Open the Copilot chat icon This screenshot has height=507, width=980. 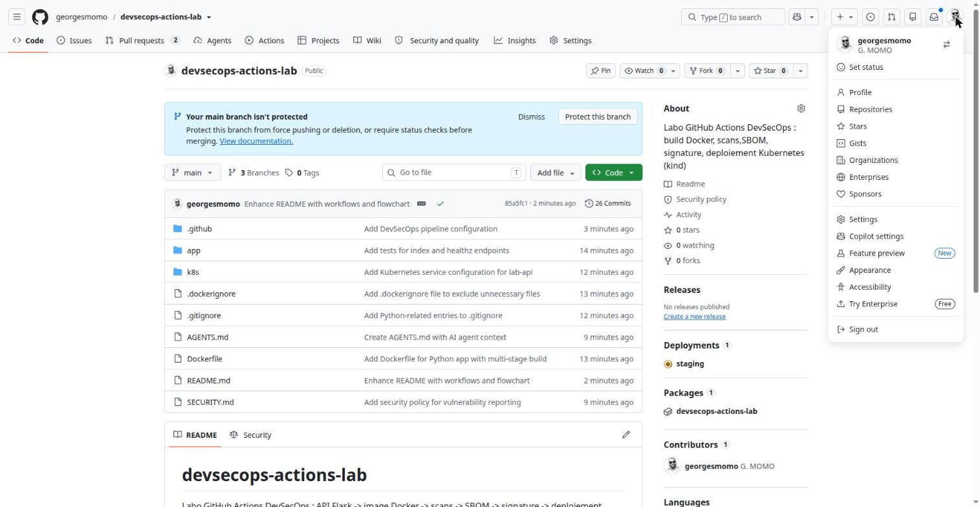[797, 17]
